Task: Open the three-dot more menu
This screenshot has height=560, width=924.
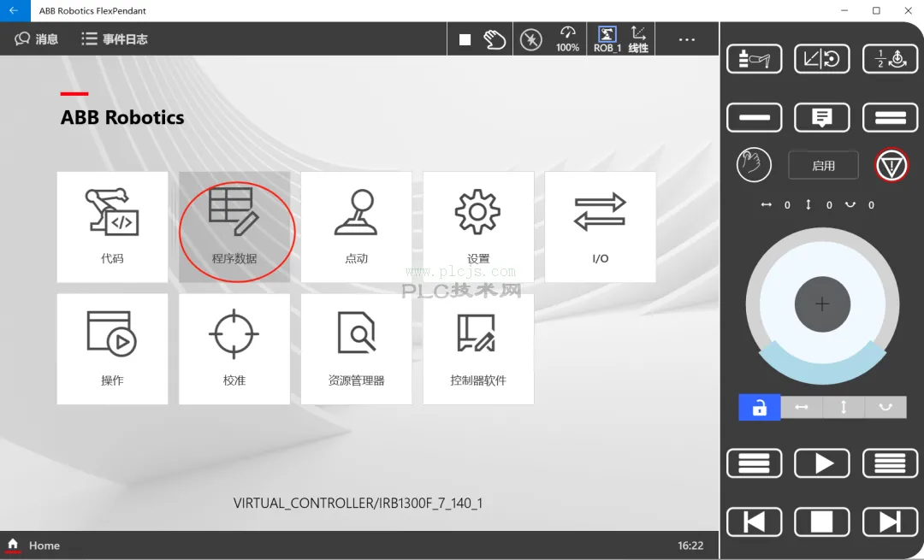Action: [x=686, y=39]
